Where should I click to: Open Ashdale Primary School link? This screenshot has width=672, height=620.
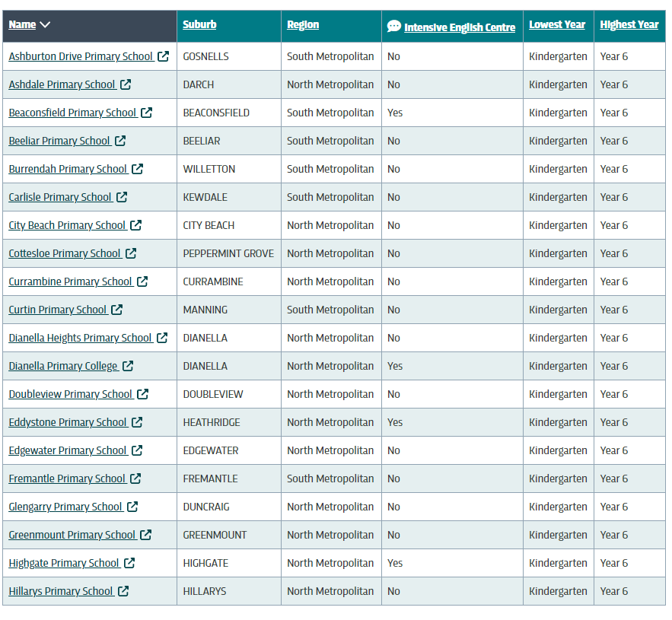click(62, 84)
